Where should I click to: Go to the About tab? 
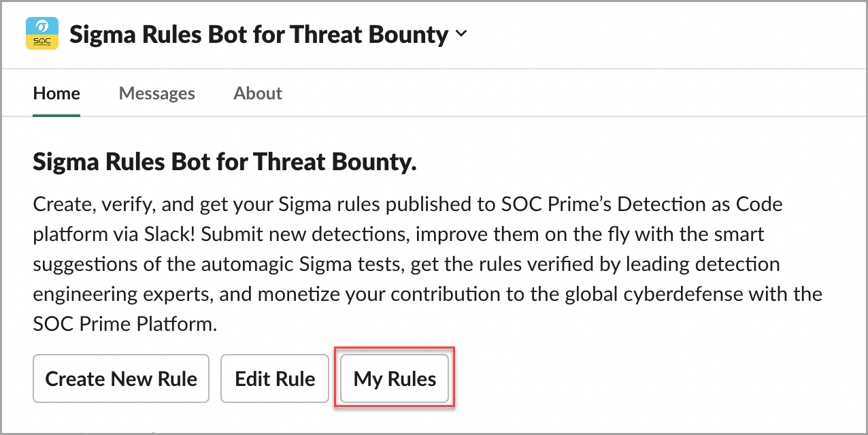(x=258, y=93)
